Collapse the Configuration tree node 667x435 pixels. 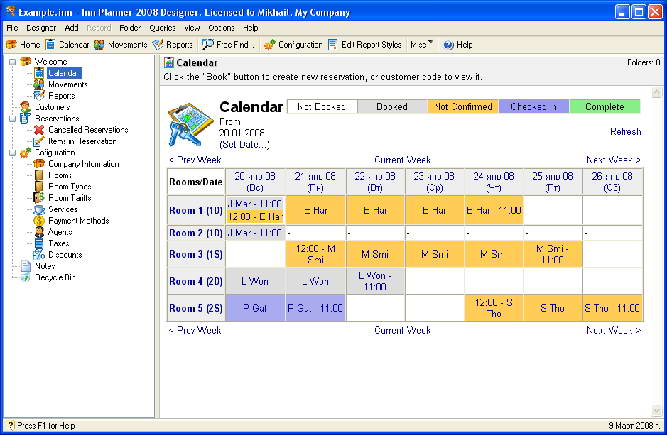(13, 153)
